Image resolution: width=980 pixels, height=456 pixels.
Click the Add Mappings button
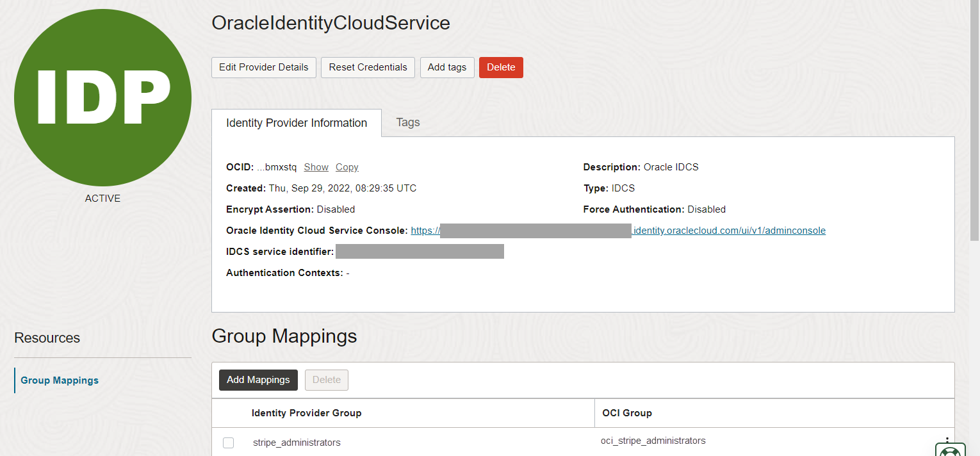(258, 380)
